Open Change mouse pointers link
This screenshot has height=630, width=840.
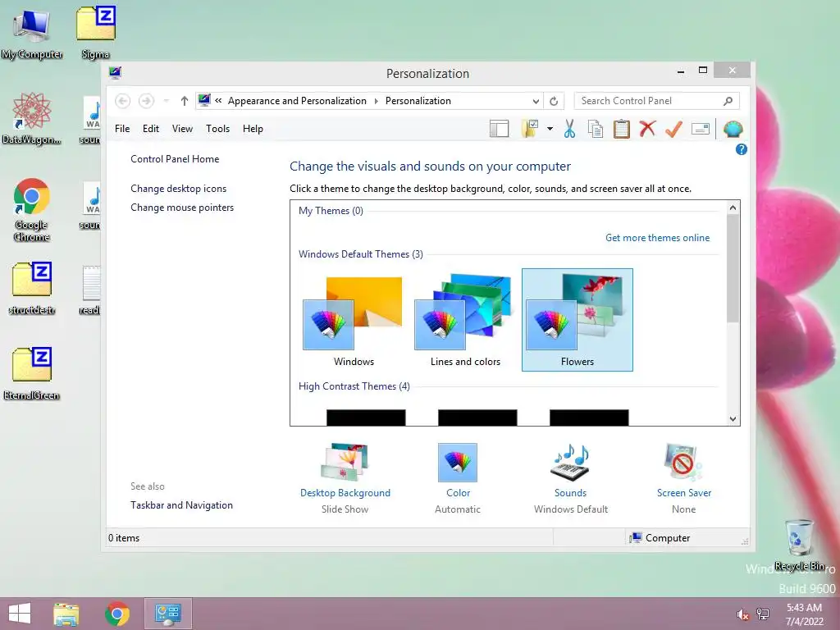click(182, 208)
